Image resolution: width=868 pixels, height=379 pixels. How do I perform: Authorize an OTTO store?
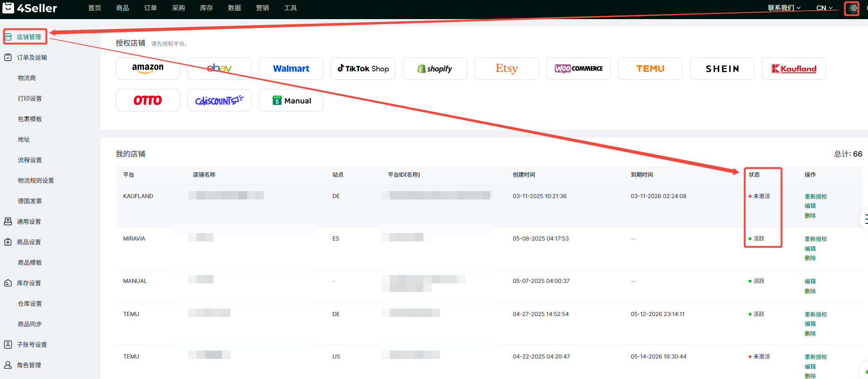pos(148,100)
